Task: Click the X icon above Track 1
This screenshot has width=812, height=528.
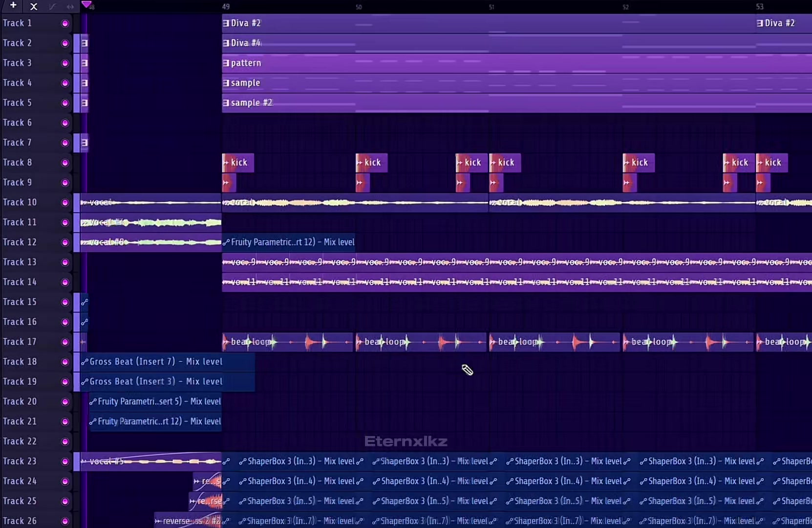Action: click(x=34, y=6)
